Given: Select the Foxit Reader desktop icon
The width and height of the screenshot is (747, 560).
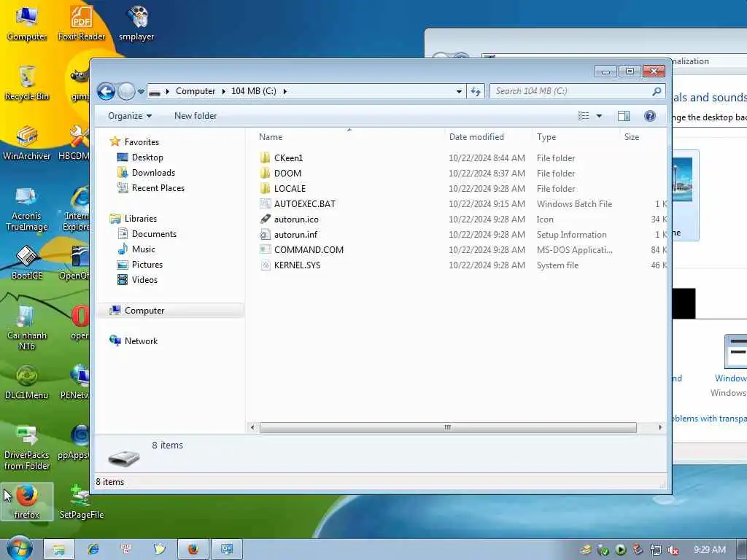Looking at the screenshot, I should [x=82, y=24].
